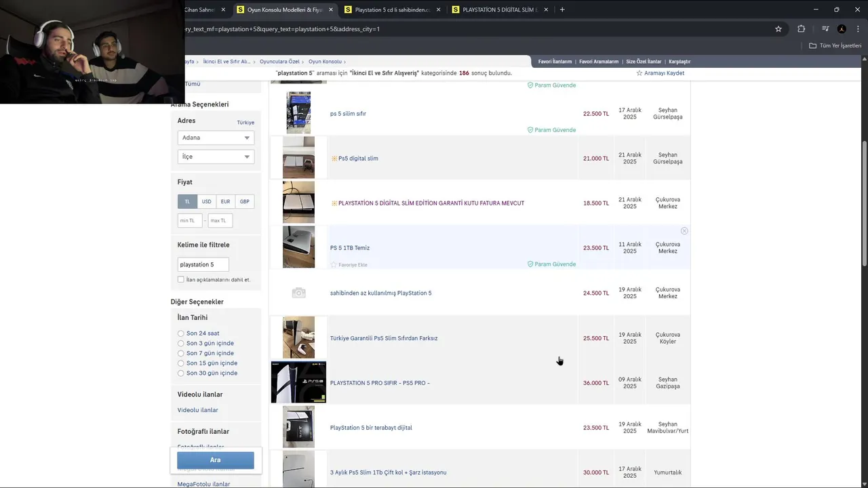Open PlayStation 5 bir terabayt dijital listing

(371, 428)
